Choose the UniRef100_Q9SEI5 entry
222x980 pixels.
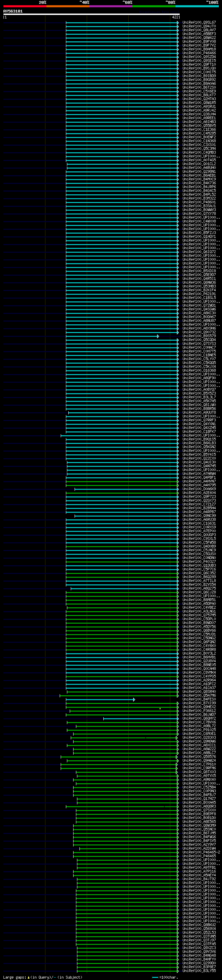[199, 60]
